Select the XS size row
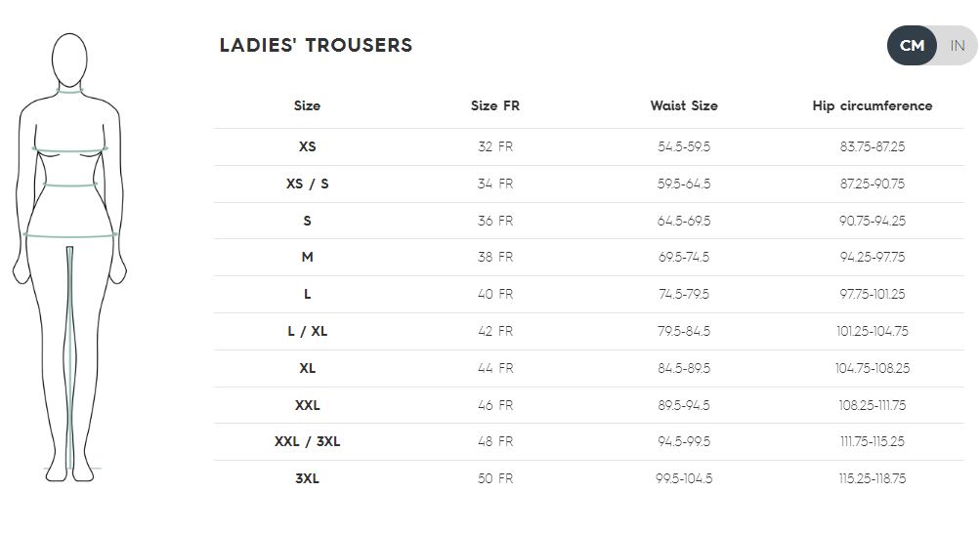This screenshot has width=980, height=533. 589,147
